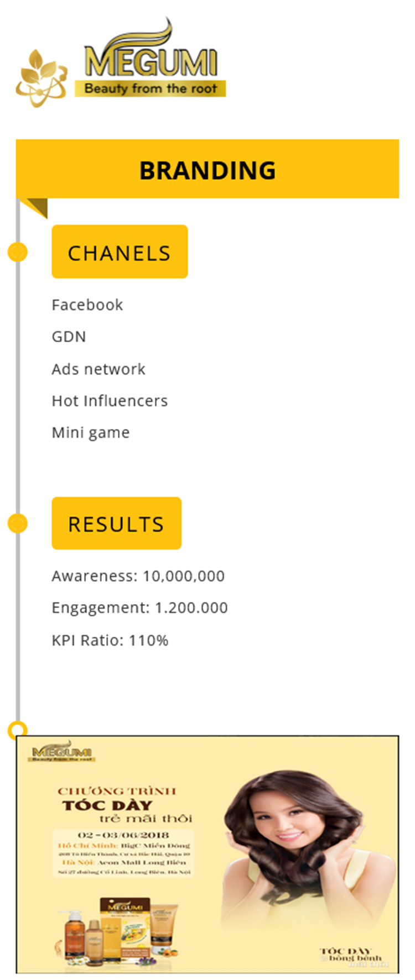
Task: Choose the Hot Influencers entry
Action: click(x=110, y=401)
